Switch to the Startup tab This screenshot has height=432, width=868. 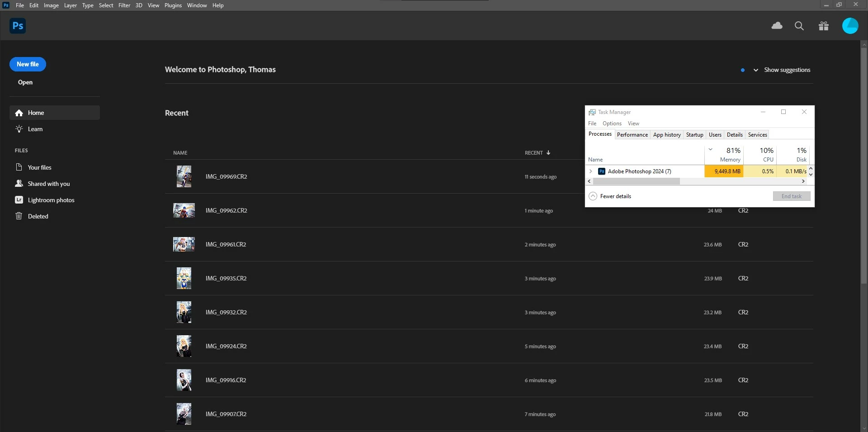tap(695, 135)
